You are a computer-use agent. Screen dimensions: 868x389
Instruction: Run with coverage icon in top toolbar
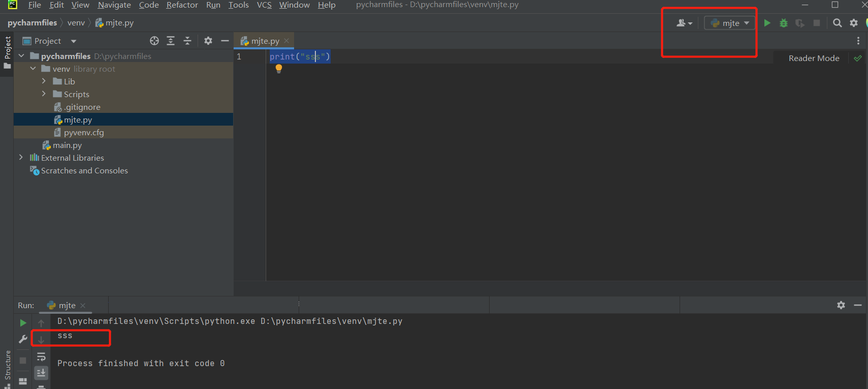click(x=800, y=23)
